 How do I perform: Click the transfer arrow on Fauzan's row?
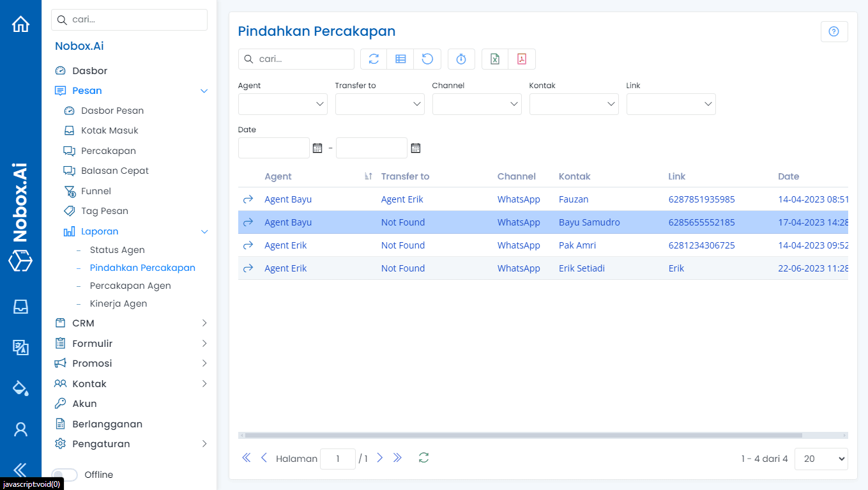(x=248, y=199)
